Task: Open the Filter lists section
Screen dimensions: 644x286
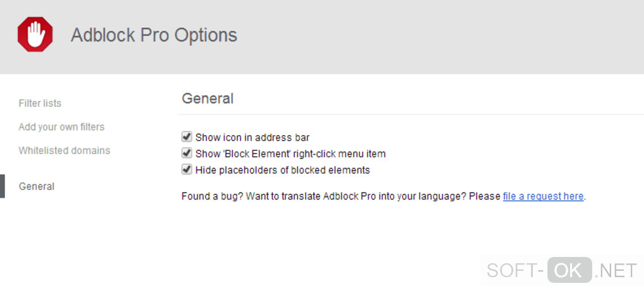Action: [40, 103]
